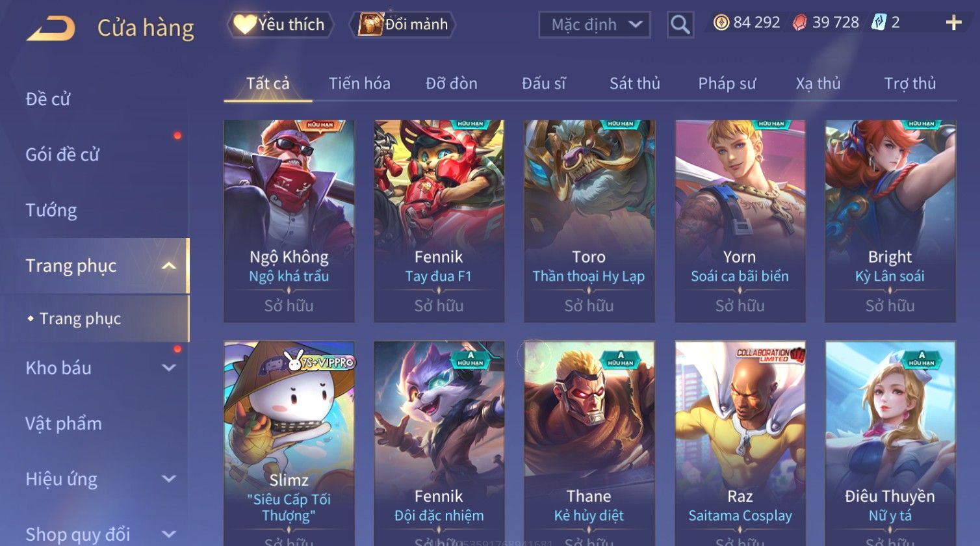Tap the gold coin currency icon
Screen dimensions: 980x546
click(721, 23)
